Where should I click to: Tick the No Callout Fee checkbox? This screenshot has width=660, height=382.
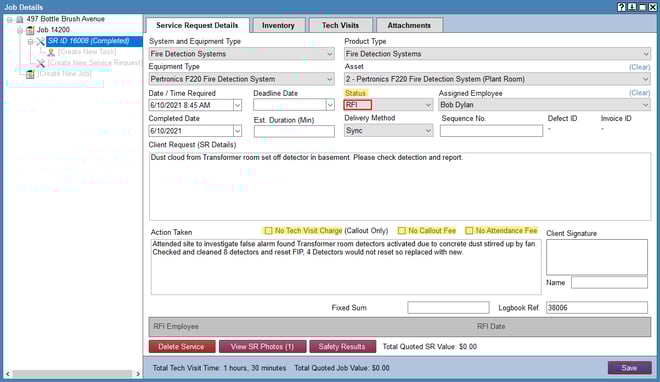click(x=402, y=231)
